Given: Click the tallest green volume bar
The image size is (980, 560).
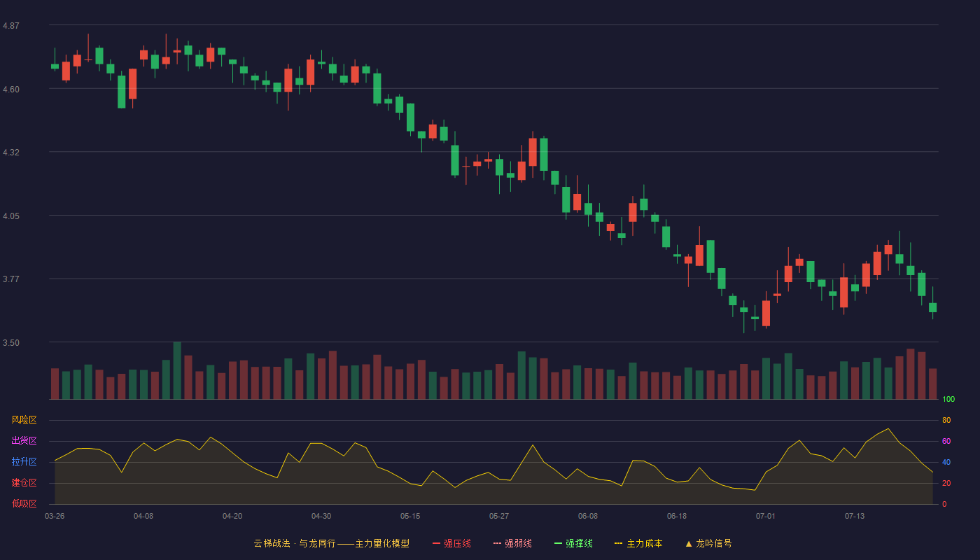Looking at the screenshot, I should pyautogui.click(x=177, y=370).
